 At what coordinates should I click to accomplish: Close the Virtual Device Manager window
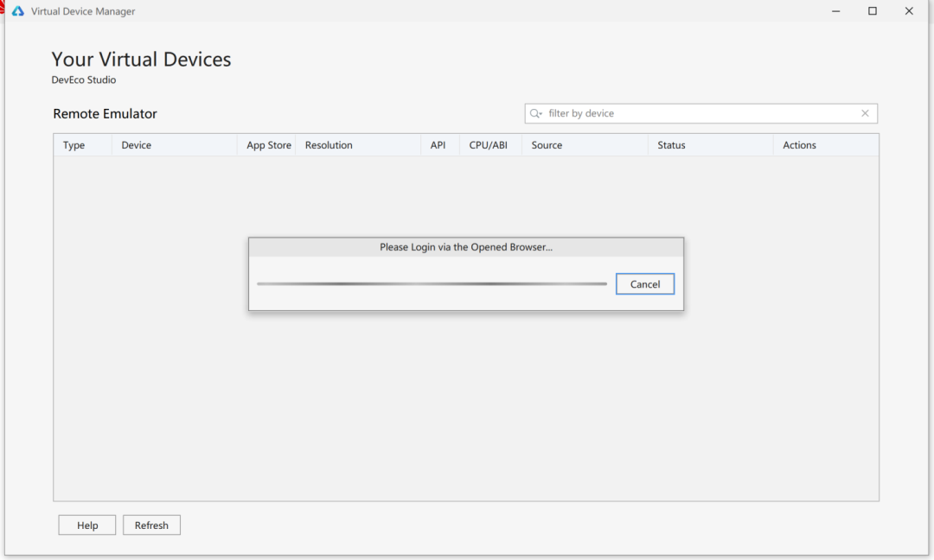click(x=909, y=11)
